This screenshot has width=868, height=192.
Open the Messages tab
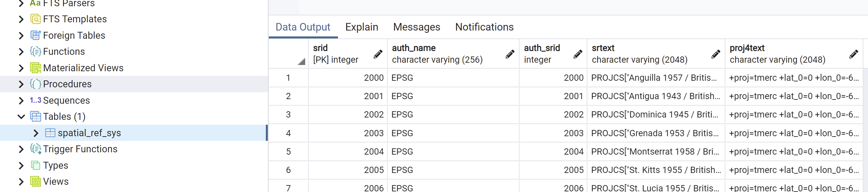[417, 27]
